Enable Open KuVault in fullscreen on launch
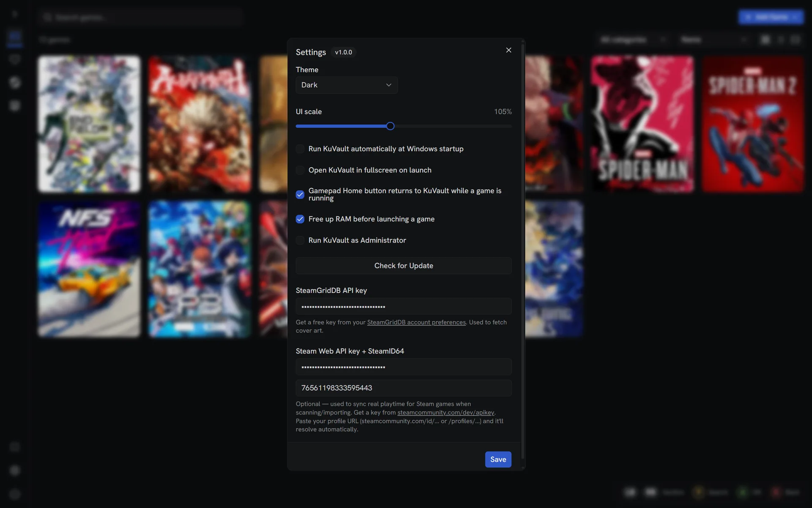This screenshot has width=812, height=508. (300, 170)
